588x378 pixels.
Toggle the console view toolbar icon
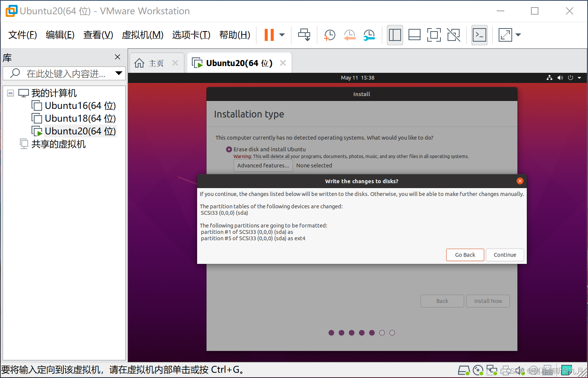(x=479, y=35)
